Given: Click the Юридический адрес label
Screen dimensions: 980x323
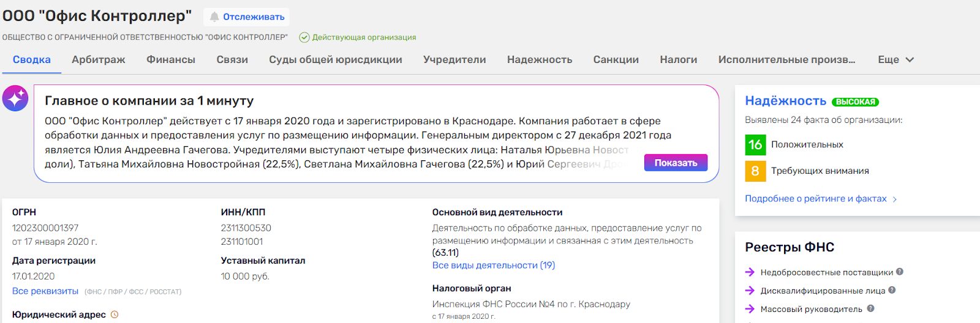Looking at the screenshot, I should [59, 314].
